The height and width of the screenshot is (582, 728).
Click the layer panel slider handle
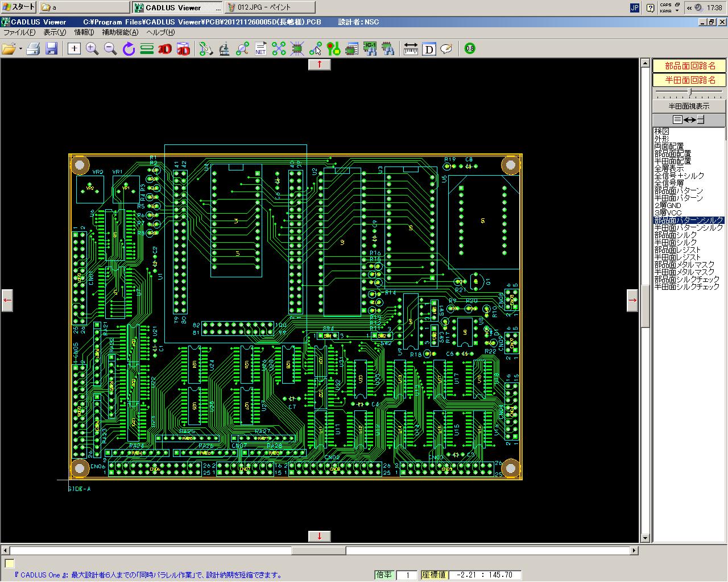coord(690,92)
